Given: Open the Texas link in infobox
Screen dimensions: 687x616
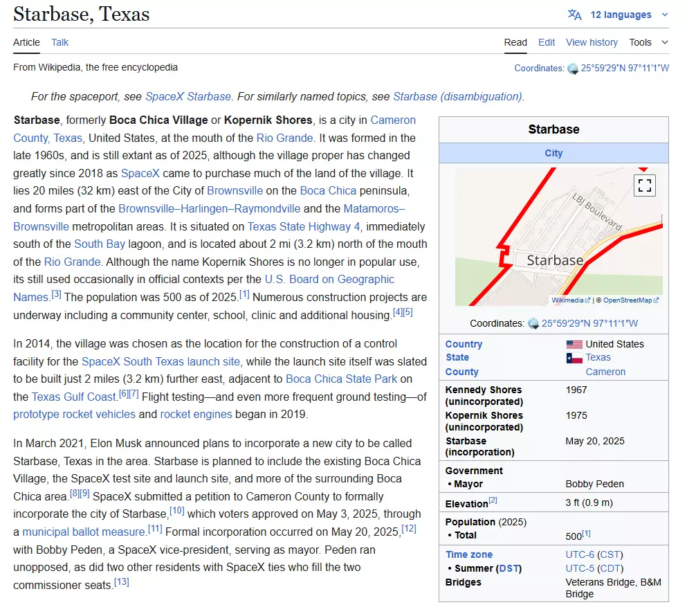Looking at the screenshot, I should pos(598,357).
